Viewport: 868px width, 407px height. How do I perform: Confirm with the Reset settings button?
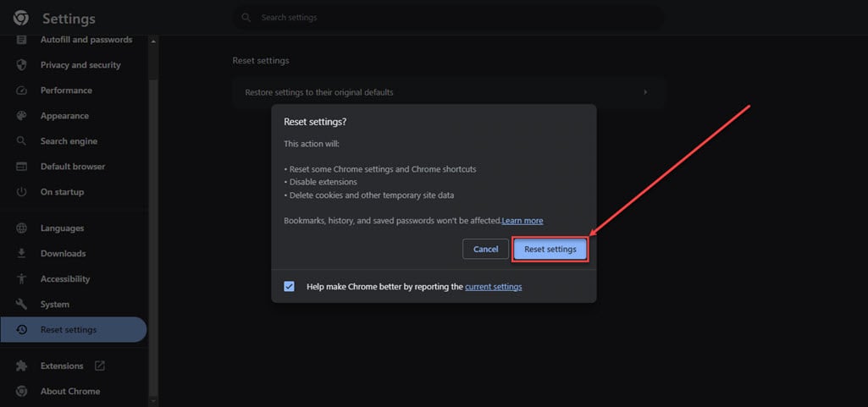click(550, 250)
